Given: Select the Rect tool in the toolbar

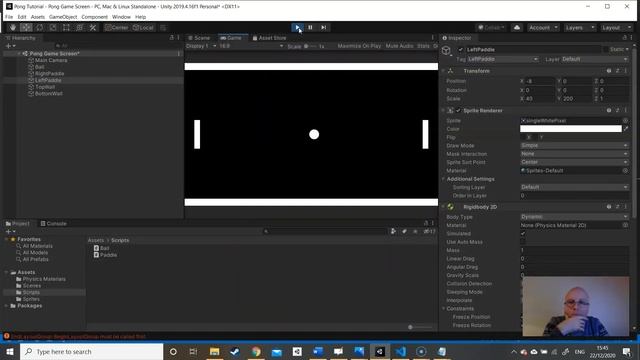Looking at the screenshot, I should [x=66, y=27].
